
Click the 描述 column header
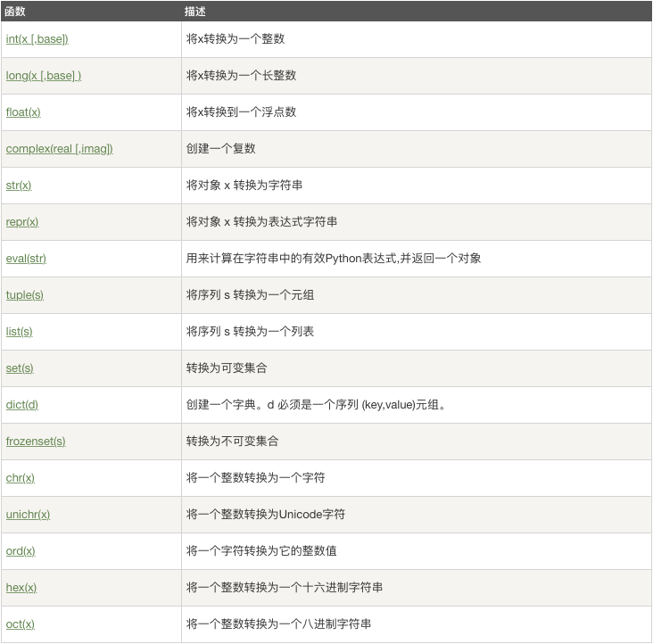[196, 11]
